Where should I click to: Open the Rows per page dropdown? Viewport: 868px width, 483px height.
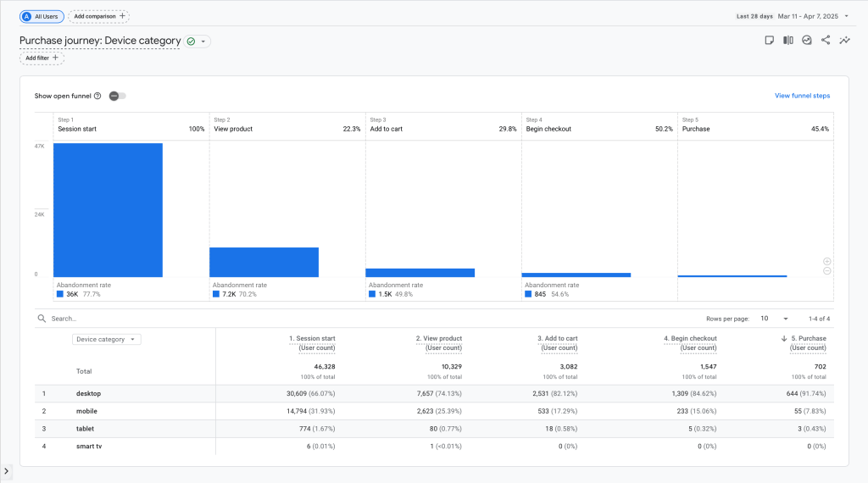pyautogui.click(x=774, y=319)
